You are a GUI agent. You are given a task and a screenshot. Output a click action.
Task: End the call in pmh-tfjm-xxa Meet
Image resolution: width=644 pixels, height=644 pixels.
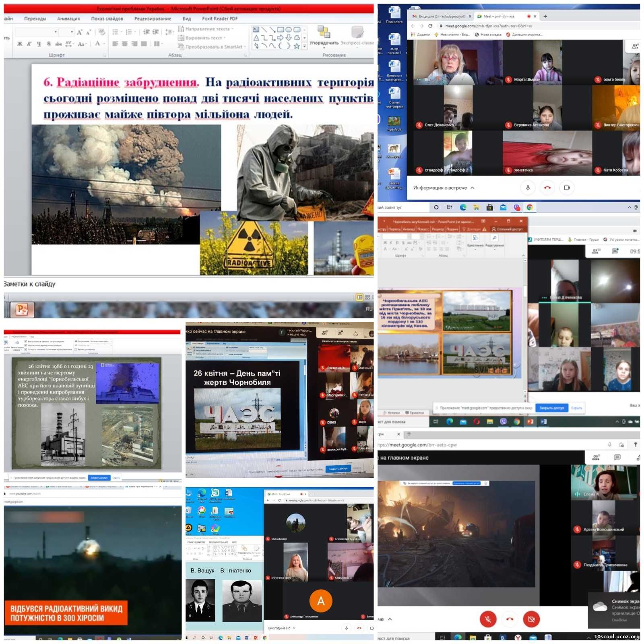coord(547,188)
